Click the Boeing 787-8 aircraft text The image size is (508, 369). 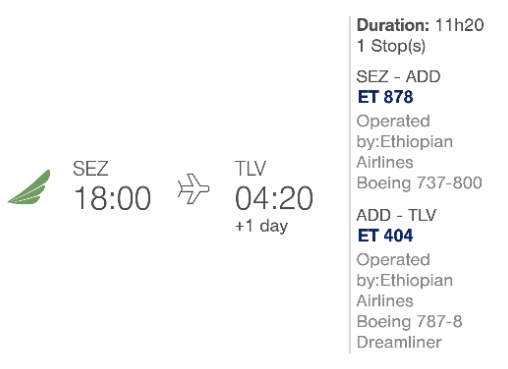[x=409, y=322]
